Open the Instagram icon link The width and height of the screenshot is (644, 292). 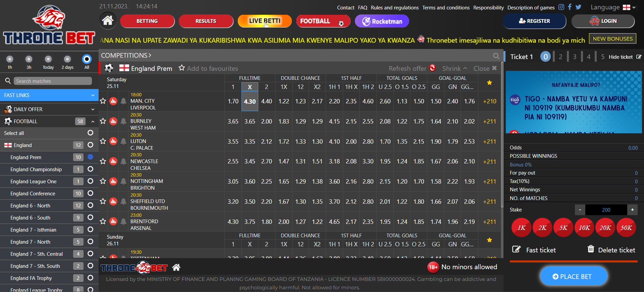tap(561, 7)
